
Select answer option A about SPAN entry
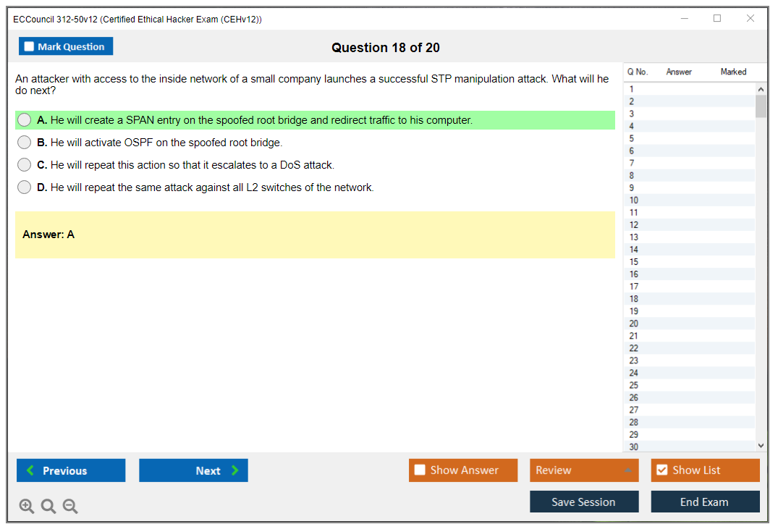[x=25, y=120]
